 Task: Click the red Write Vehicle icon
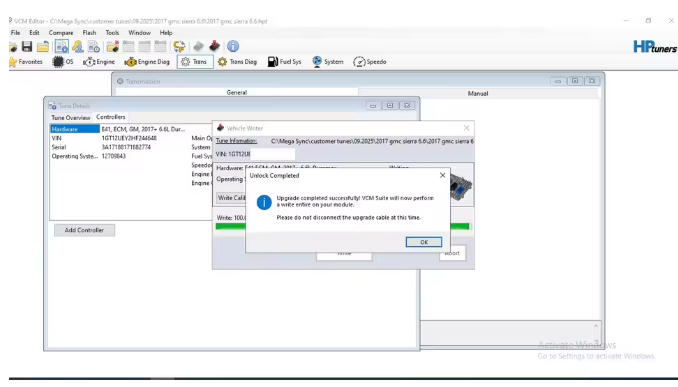pyautogui.click(x=214, y=46)
